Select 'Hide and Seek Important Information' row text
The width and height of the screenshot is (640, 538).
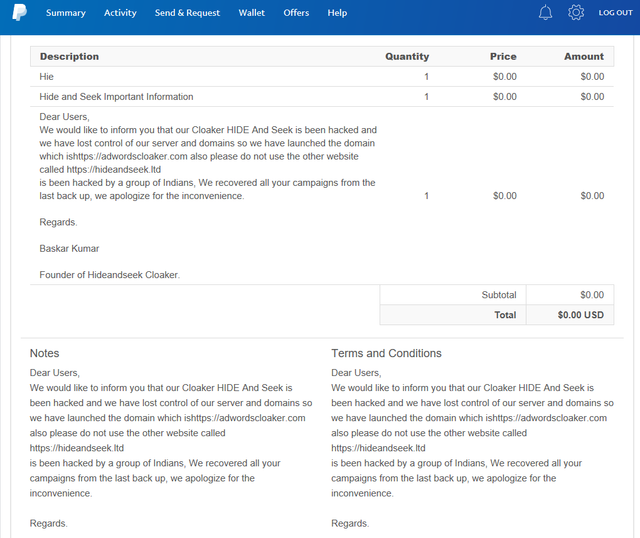tap(116, 97)
